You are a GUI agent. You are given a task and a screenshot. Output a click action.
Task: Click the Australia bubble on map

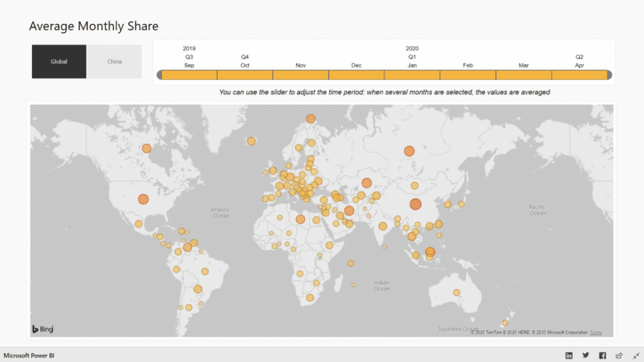click(x=457, y=293)
